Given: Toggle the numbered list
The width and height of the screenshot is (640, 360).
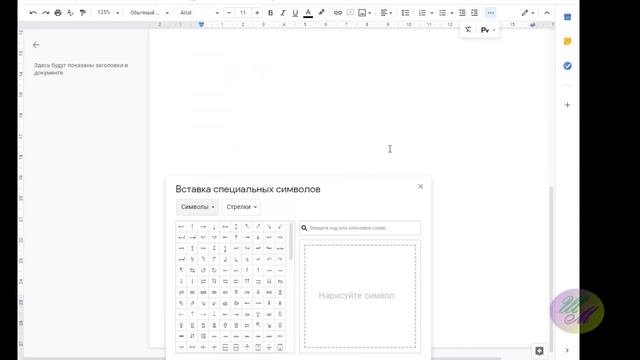Looking at the screenshot, I should [x=422, y=13].
